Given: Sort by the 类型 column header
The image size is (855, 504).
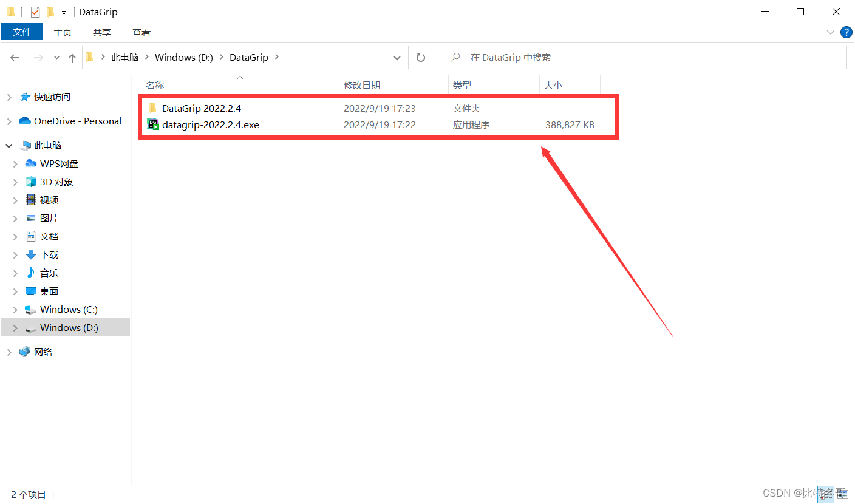Looking at the screenshot, I should 462,86.
